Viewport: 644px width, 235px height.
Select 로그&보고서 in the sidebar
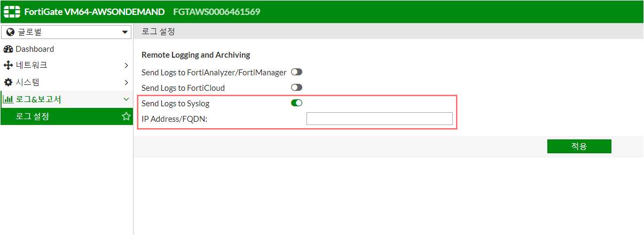(67, 99)
